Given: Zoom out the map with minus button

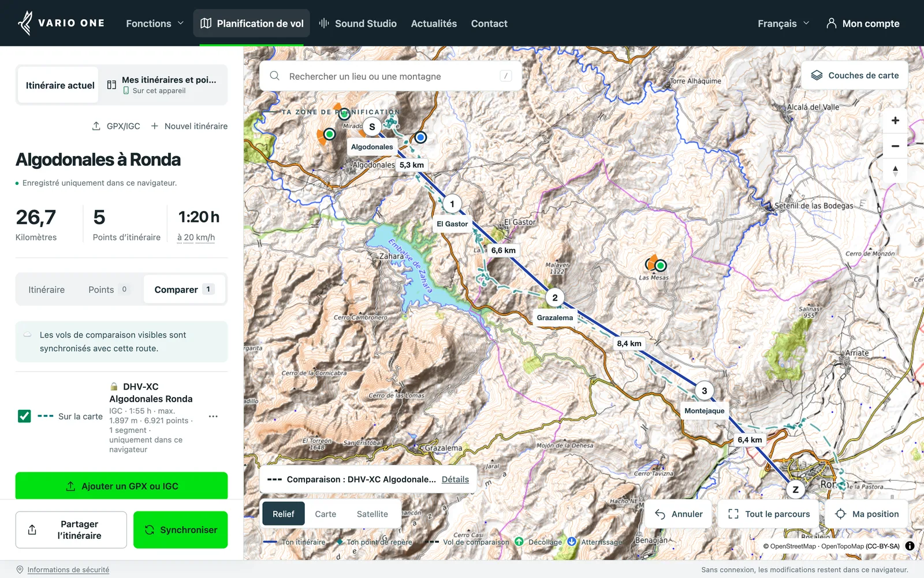Looking at the screenshot, I should (895, 146).
